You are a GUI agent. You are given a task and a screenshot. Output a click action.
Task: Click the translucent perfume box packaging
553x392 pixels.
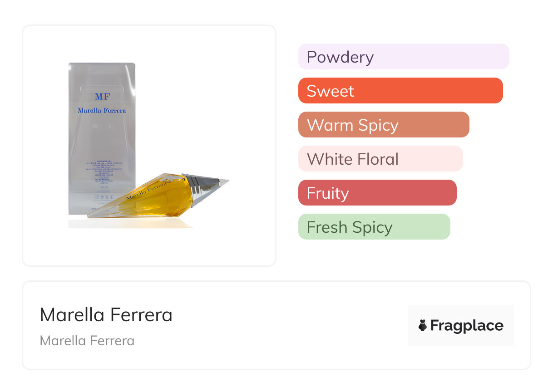click(102, 136)
